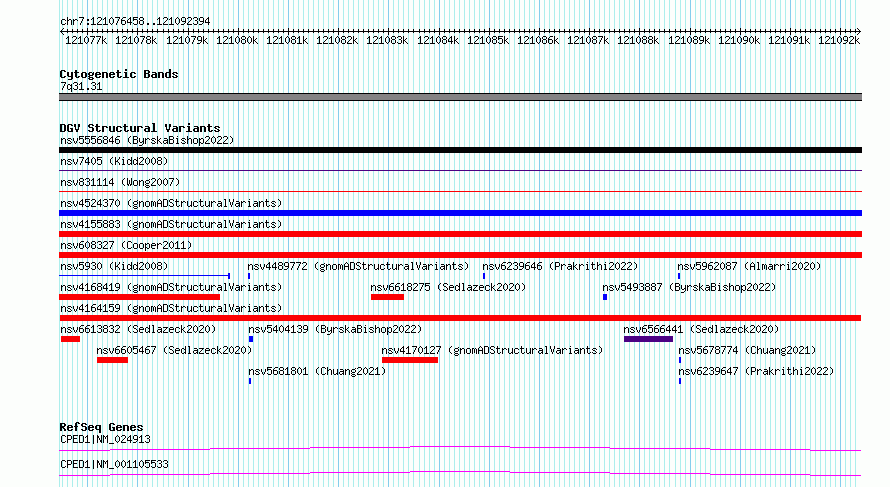The height and width of the screenshot is (487, 890).
Task: Open nsv5556846 (ByrskaBishop2022) variant label
Action: tap(147, 140)
